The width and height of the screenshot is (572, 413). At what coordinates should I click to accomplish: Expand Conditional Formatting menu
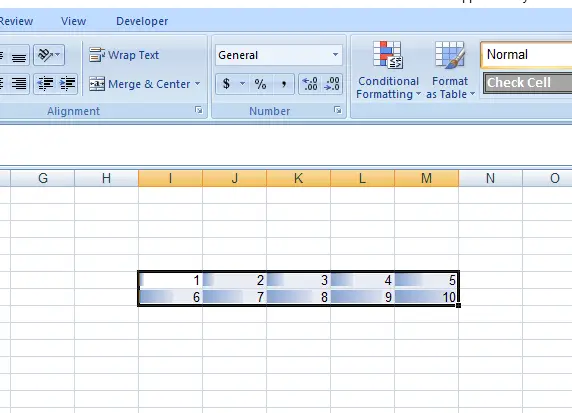(x=388, y=70)
